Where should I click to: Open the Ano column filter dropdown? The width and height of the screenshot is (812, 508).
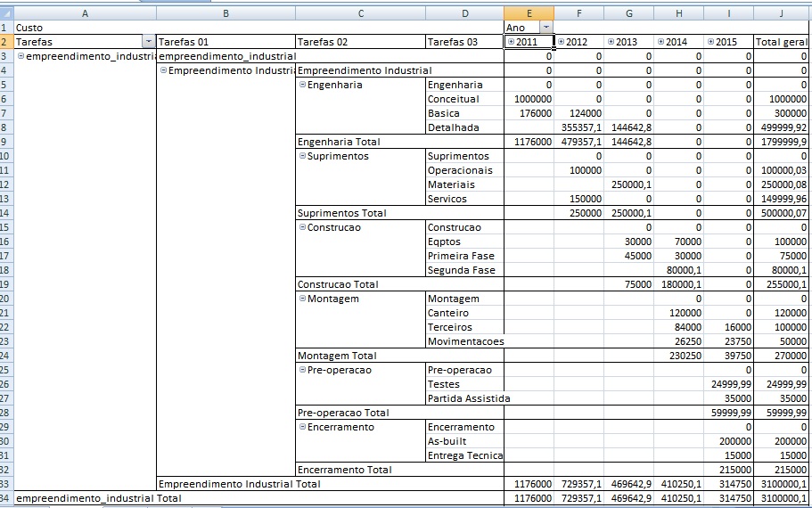[546, 28]
